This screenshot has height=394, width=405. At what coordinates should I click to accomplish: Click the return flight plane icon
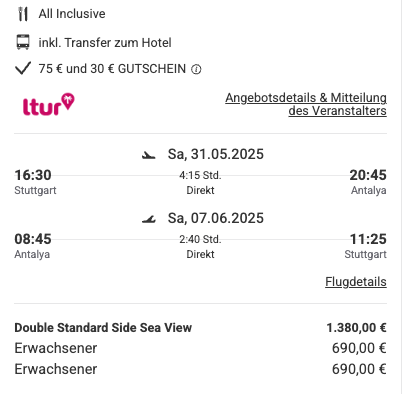[149, 219]
